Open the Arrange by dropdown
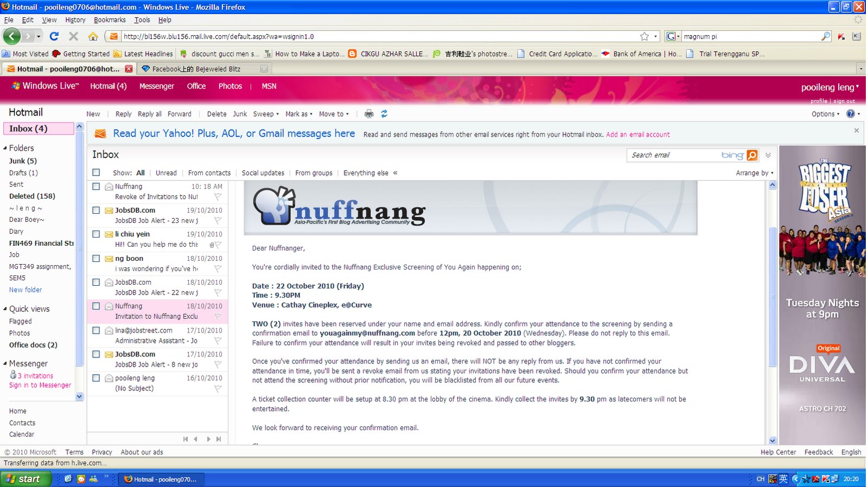The width and height of the screenshot is (868, 487). tap(755, 173)
